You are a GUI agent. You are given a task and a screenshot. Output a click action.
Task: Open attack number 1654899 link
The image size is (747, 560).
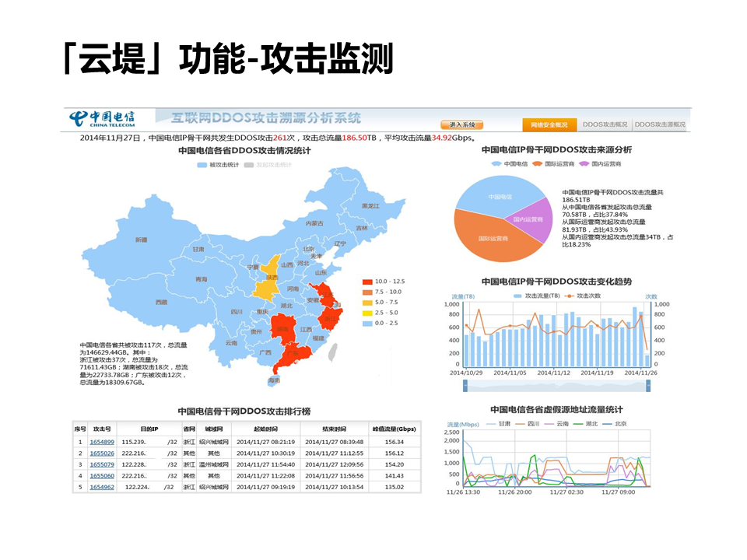coord(102,442)
